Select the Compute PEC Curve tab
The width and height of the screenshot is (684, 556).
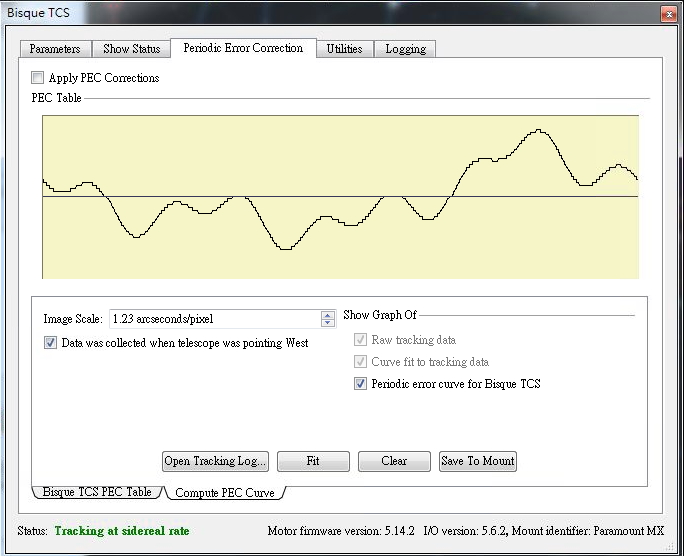225,493
